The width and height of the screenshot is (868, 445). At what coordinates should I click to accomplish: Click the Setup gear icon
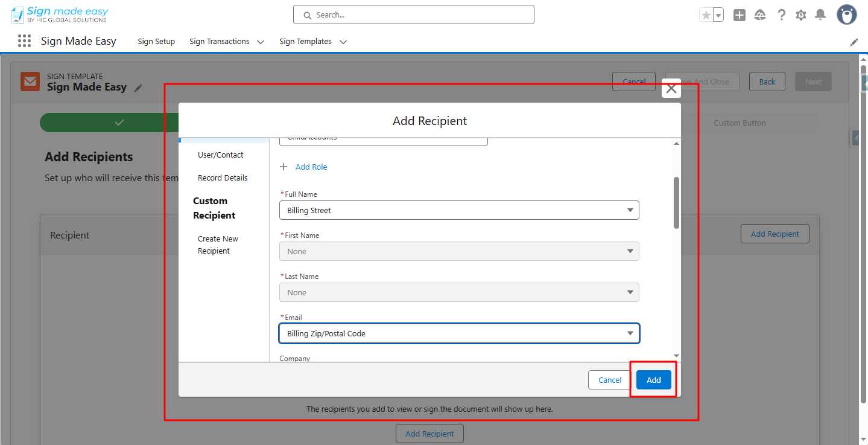coord(800,14)
